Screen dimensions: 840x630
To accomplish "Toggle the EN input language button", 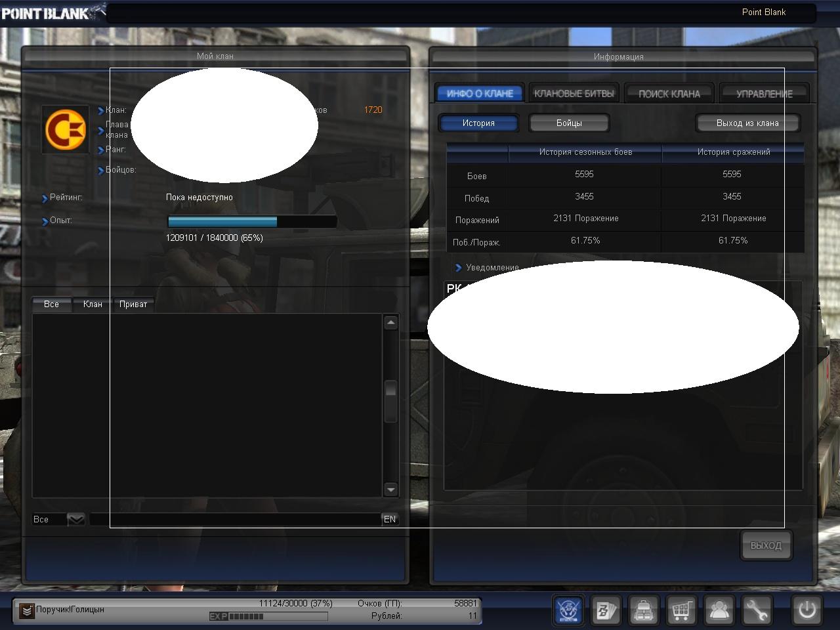I will (390, 519).
